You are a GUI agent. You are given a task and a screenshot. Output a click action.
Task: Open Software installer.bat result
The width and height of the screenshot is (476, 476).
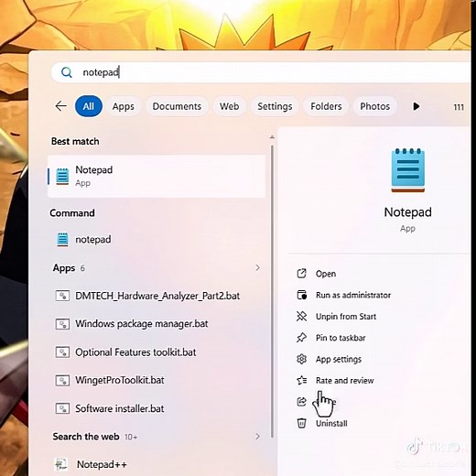click(157, 408)
